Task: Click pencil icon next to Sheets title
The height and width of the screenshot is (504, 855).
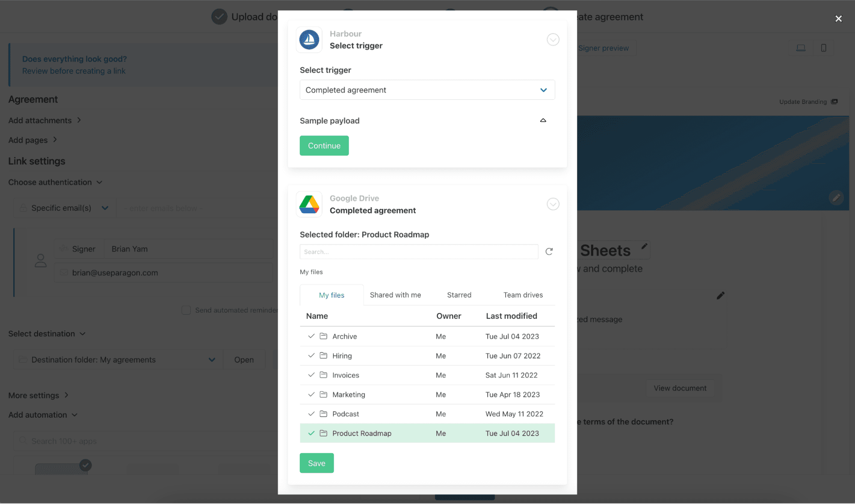Action: [644, 246]
